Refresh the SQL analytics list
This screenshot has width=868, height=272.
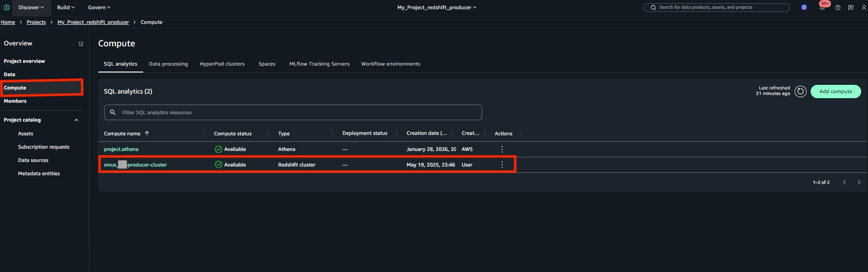tap(800, 91)
